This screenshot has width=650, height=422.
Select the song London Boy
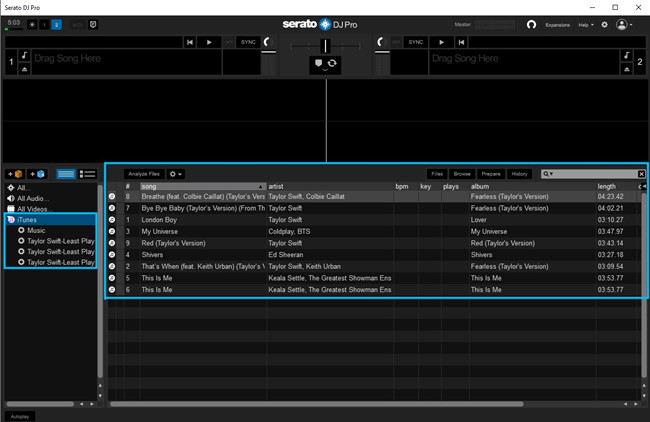(x=159, y=220)
